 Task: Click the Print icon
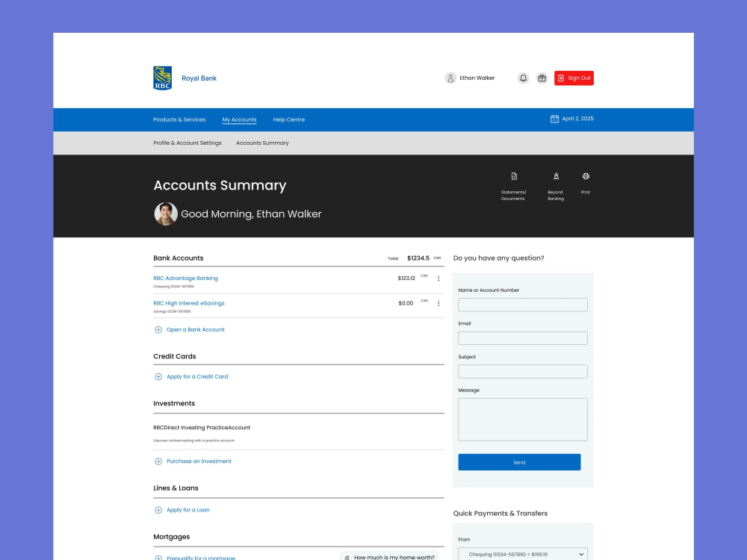(586, 176)
